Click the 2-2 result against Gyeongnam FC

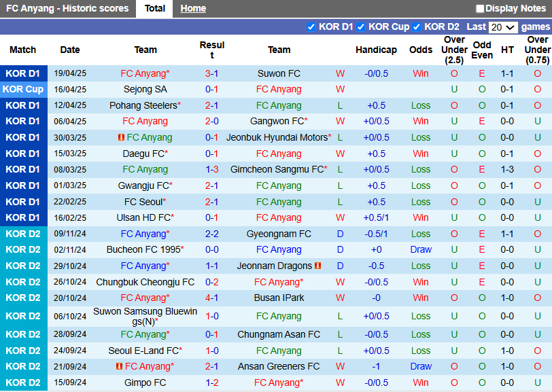211,234
